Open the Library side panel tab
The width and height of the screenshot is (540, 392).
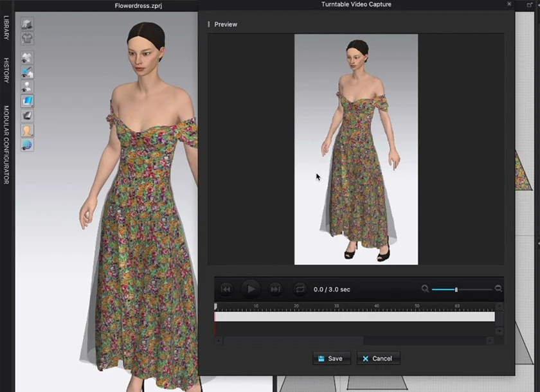[6, 29]
